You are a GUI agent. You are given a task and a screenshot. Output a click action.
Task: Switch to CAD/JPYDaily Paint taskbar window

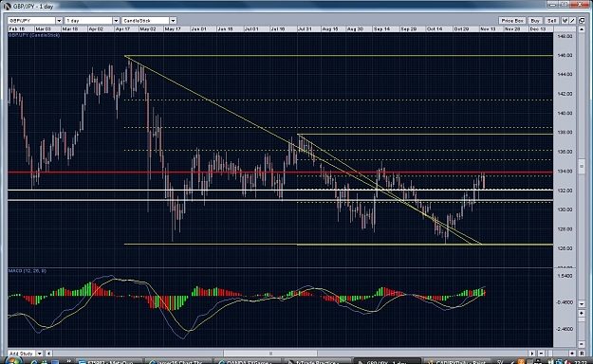click(457, 361)
